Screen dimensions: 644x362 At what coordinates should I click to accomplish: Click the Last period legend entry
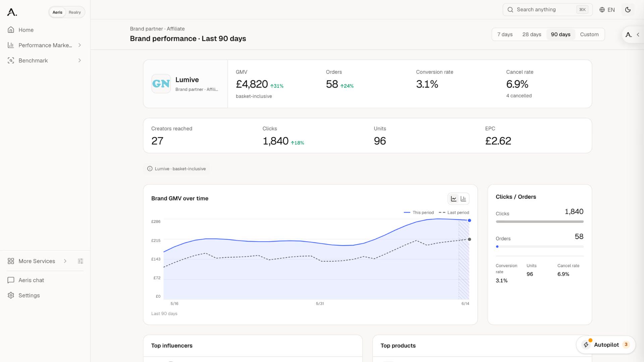pos(454,213)
